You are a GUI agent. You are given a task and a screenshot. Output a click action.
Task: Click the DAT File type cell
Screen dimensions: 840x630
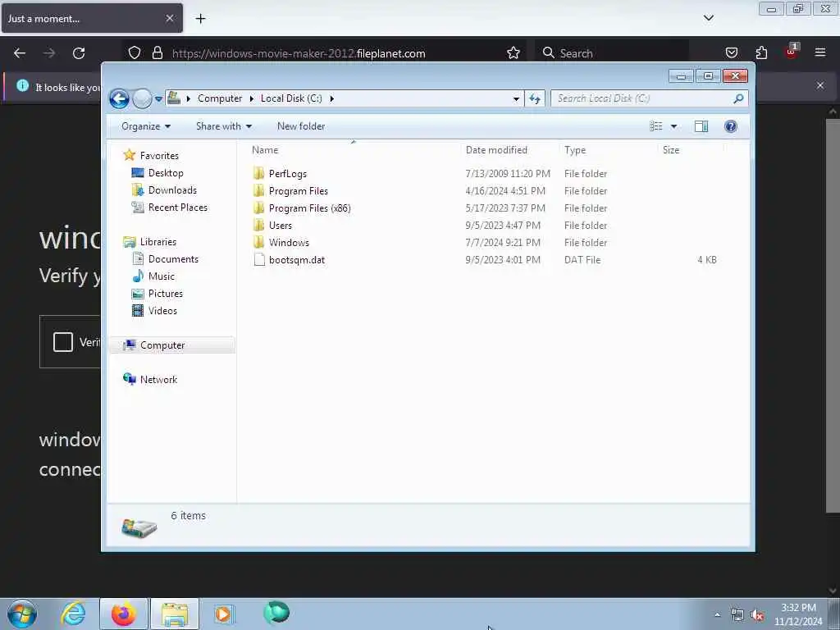click(x=582, y=260)
